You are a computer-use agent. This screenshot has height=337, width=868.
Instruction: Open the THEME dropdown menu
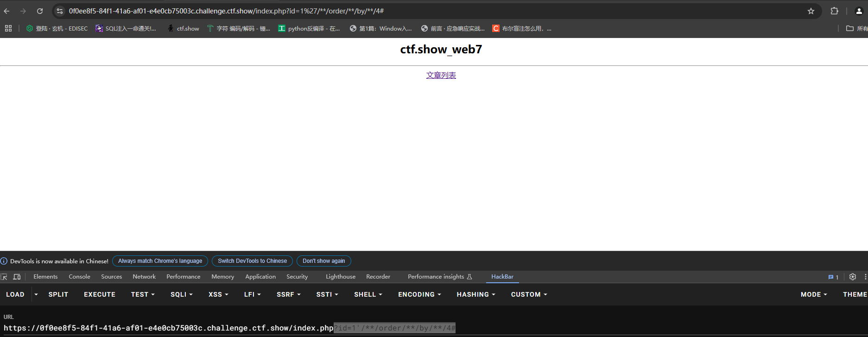point(855,294)
